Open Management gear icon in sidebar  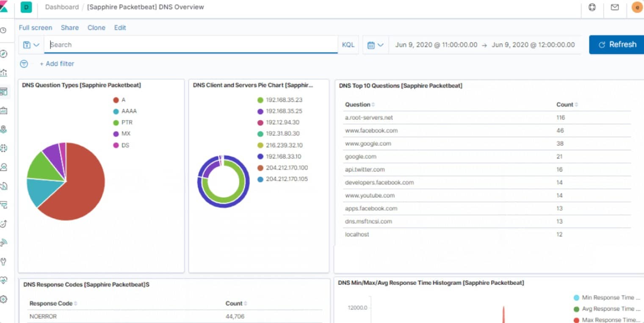3,299
